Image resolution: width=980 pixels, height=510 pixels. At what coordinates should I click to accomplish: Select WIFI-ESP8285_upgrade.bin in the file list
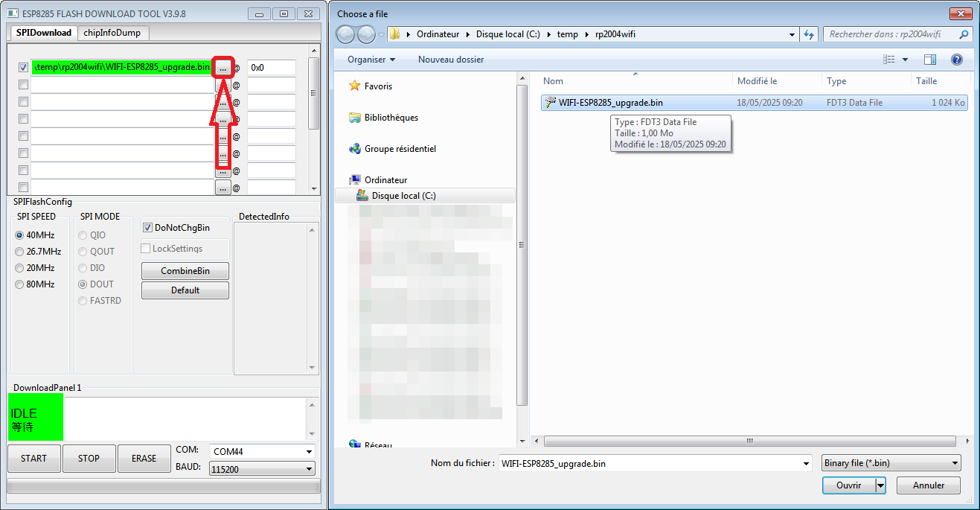(610, 103)
